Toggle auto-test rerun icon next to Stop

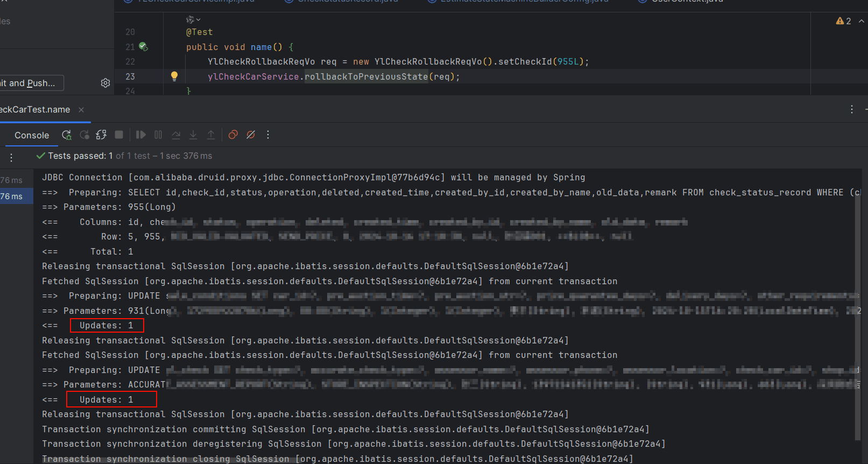[x=101, y=135]
